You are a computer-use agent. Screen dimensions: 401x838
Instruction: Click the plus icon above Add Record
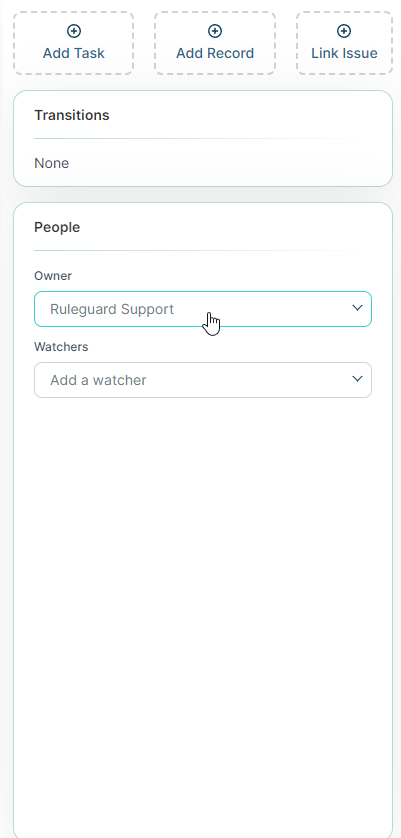point(215,32)
